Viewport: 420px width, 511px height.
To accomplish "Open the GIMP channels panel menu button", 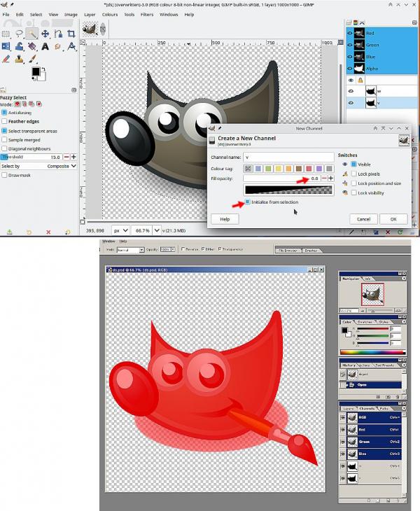I will [x=414, y=22].
